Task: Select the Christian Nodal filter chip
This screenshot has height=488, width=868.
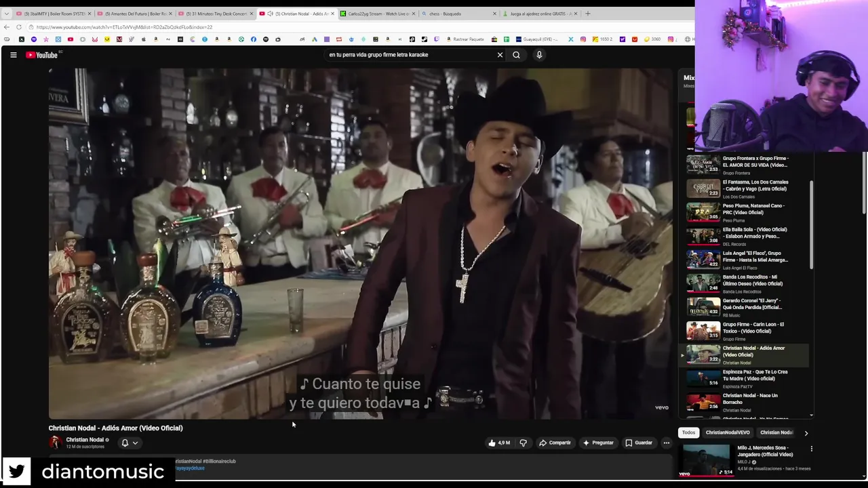Action: [x=776, y=432]
